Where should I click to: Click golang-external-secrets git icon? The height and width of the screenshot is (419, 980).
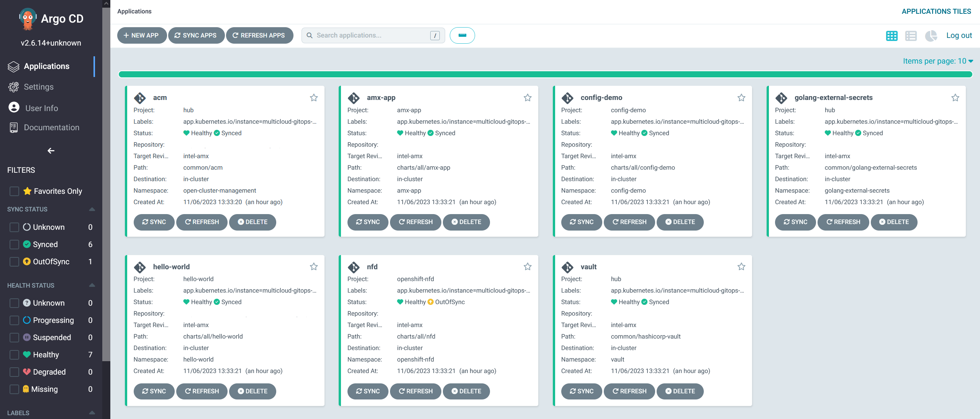781,98
